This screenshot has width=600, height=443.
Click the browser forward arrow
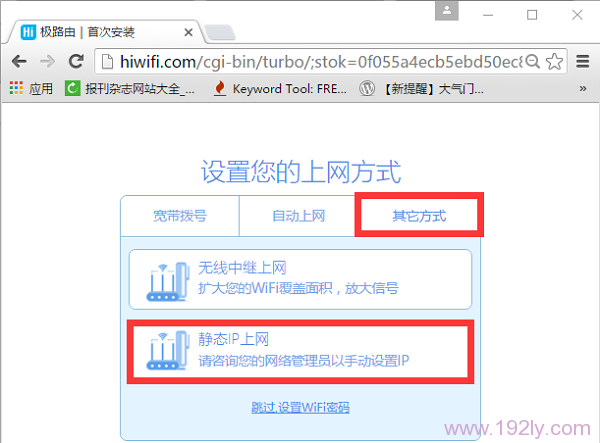pyautogui.click(x=46, y=60)
